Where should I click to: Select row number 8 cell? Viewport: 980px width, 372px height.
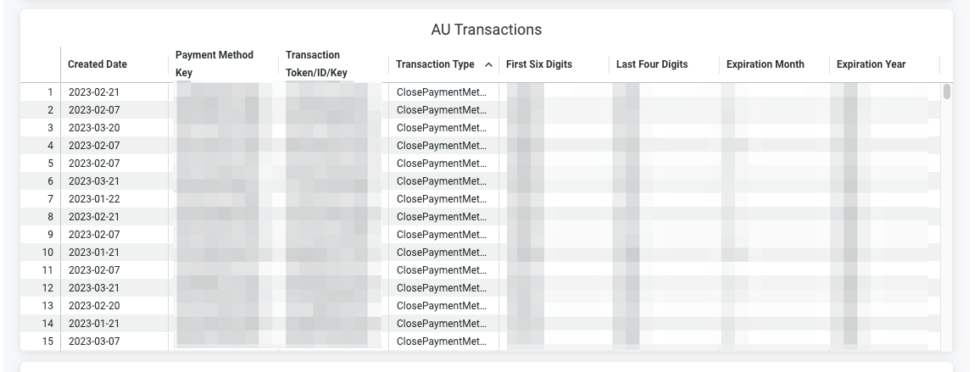click(x=41, y=216)
